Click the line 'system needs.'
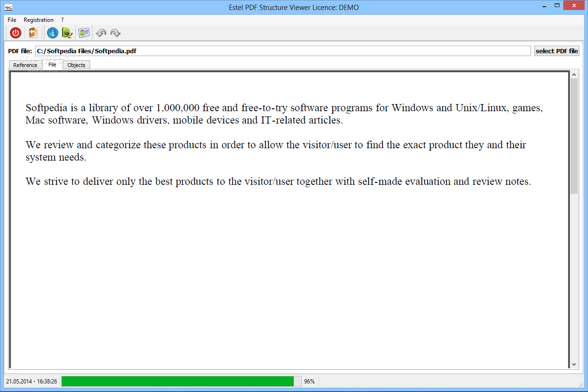588x392 pixels. [56, 157]
